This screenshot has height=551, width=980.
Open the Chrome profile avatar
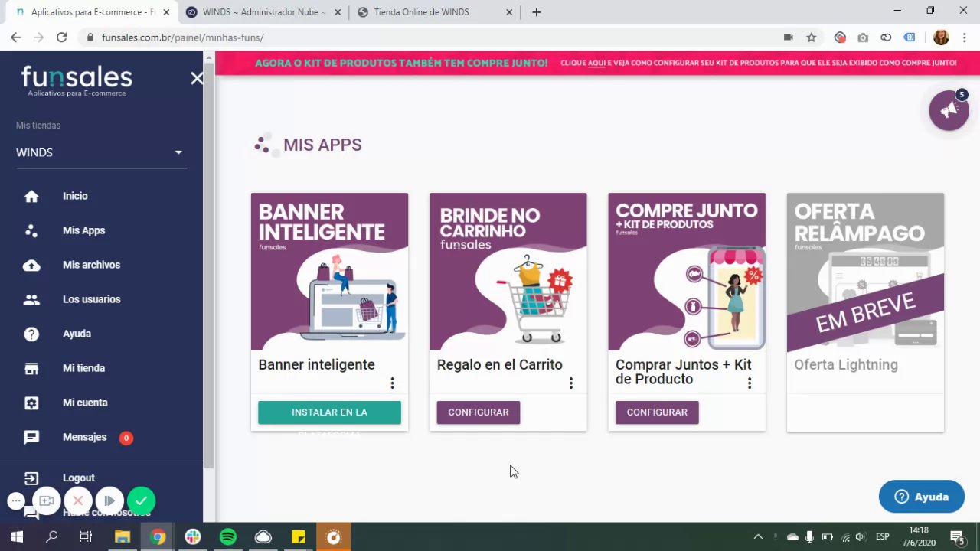(x=941, y=37)
